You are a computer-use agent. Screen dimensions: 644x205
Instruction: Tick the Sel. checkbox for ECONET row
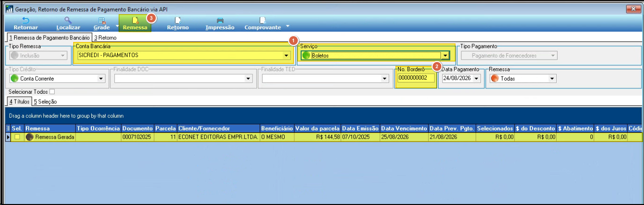[17, 137]
